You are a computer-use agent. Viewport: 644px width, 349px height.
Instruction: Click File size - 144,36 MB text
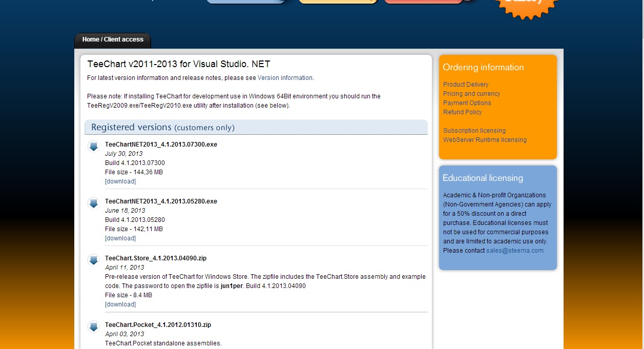(x=134, y=172)
